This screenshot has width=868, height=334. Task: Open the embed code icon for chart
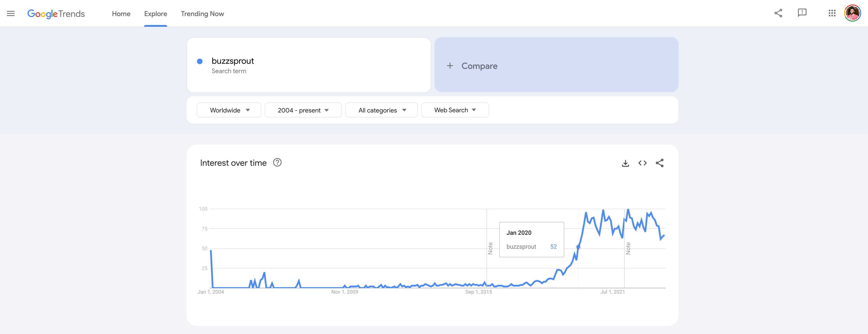coord(642,163)
